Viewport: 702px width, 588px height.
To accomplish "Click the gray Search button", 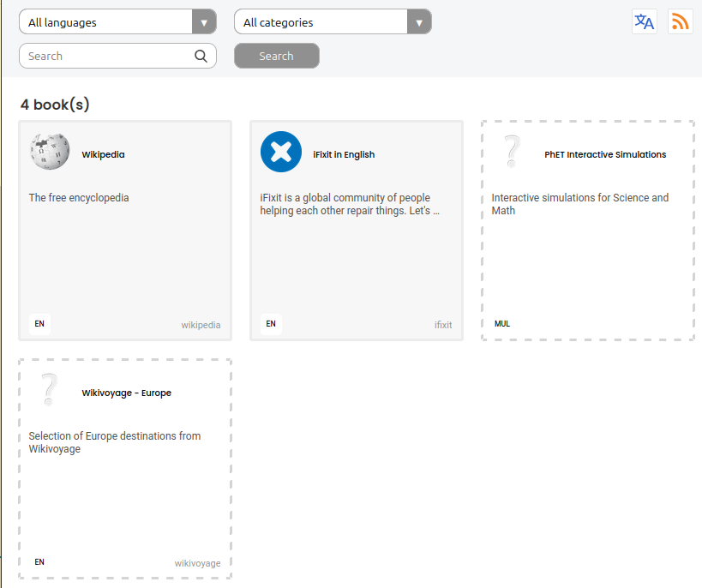I will coord(277,56).
